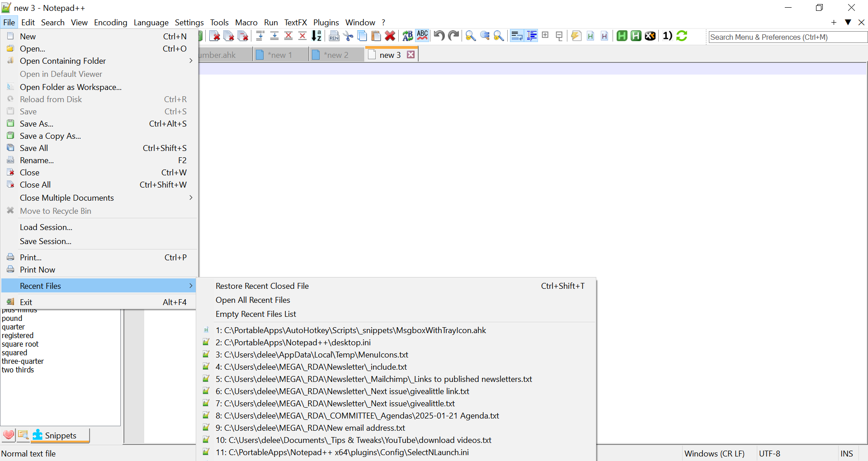
Task: Click the black and orange X toolbar icon
Action: pos(650,36)
